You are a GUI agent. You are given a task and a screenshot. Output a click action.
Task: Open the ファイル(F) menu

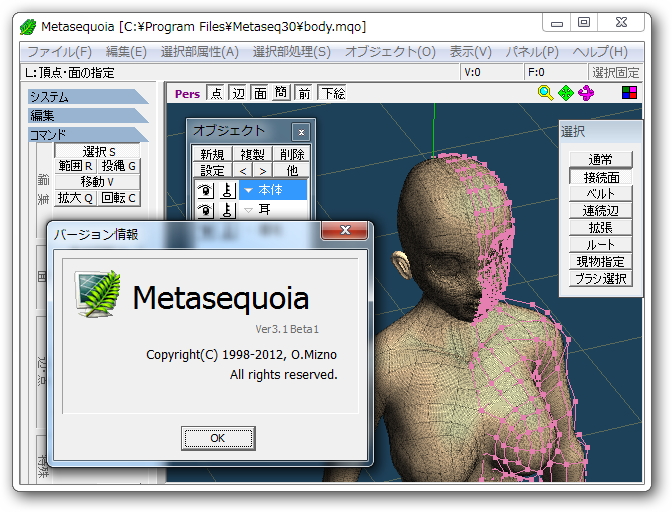(x=60, y=52)
